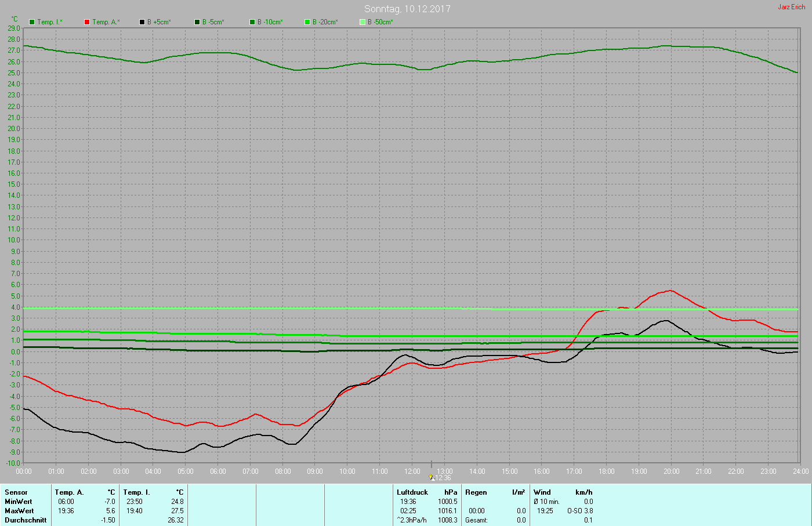
Task: Click the 'Regen' column header
Action: coord(476,492)
